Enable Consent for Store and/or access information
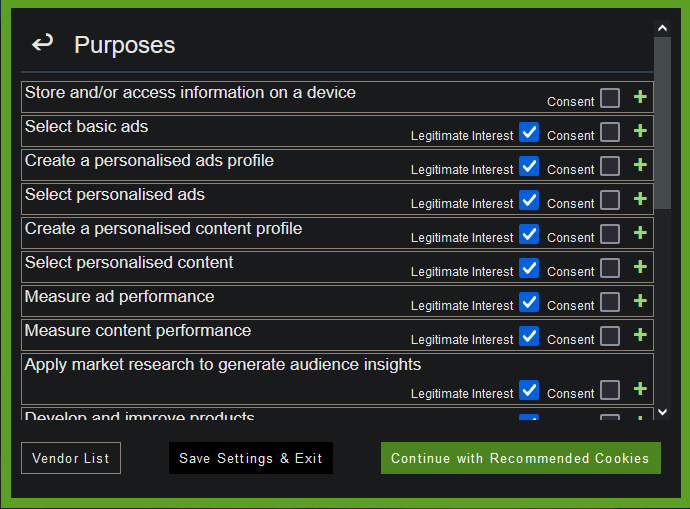Screen dimensions: 690x509 [610, 98]
